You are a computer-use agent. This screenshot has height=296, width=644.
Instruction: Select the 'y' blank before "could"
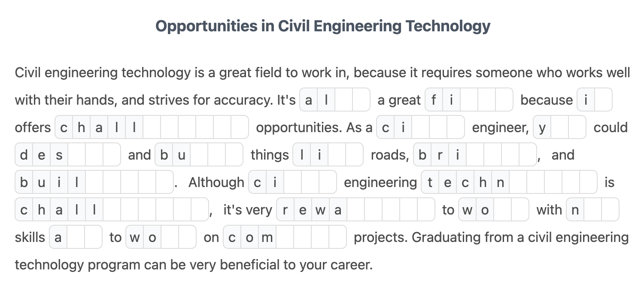click(x=559, y=127)
